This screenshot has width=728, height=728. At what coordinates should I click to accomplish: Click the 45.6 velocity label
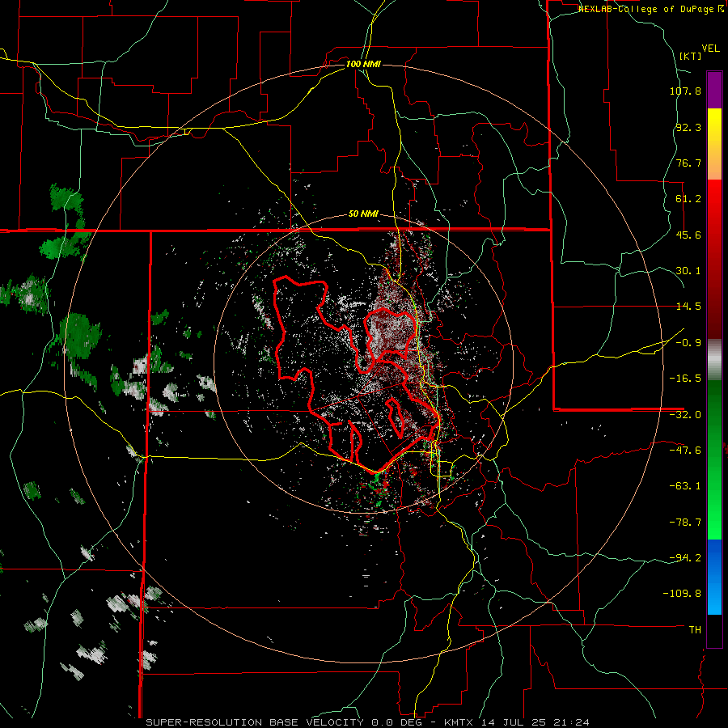pyautogui.click(x=688, y=235)
